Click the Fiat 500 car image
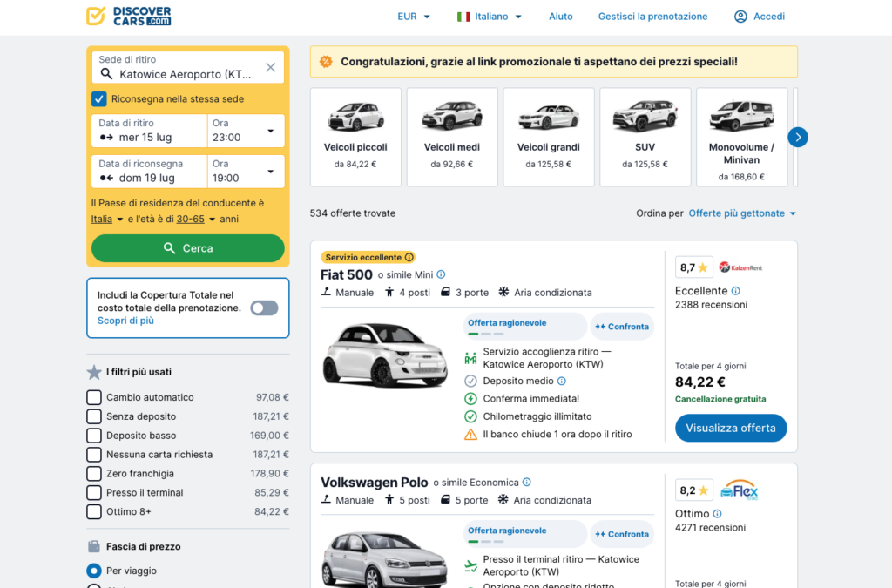 point(385,355)
